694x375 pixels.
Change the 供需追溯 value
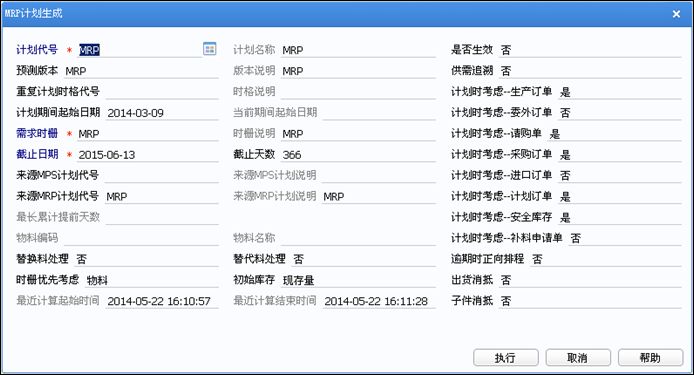(590, 71)
